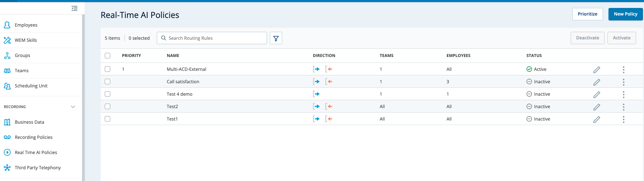Click pencil icon for Call satisfaction policy
644x181 pixels.
[x=596, y=82]
